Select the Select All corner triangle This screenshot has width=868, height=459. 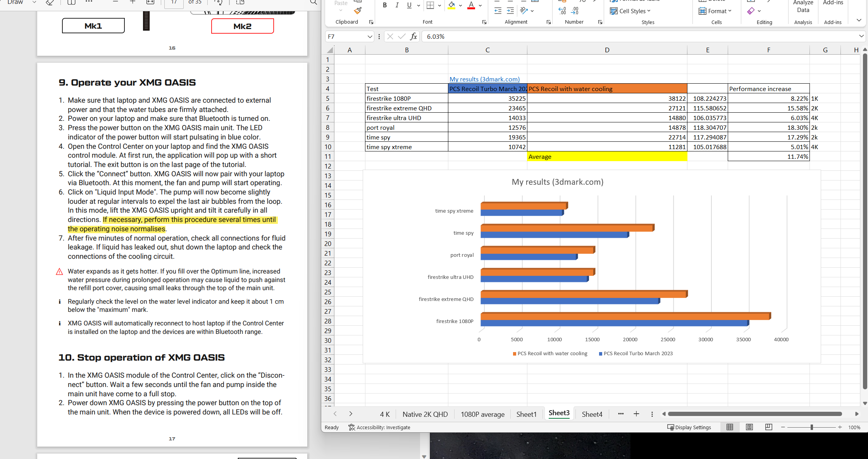(x=329, y=50)
